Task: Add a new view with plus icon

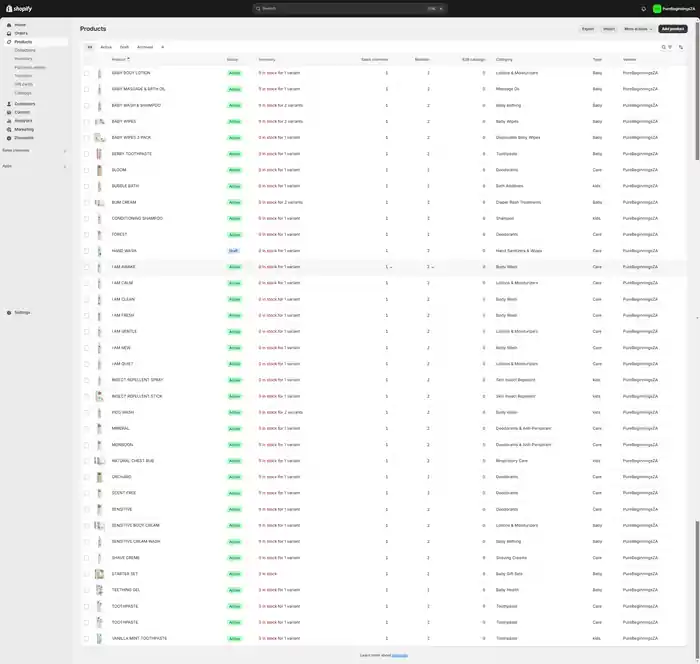Action: coord(162,47)
